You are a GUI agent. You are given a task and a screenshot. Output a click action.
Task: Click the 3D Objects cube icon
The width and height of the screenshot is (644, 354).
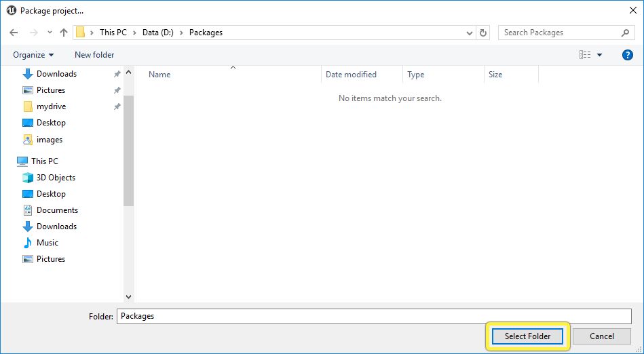28,178
